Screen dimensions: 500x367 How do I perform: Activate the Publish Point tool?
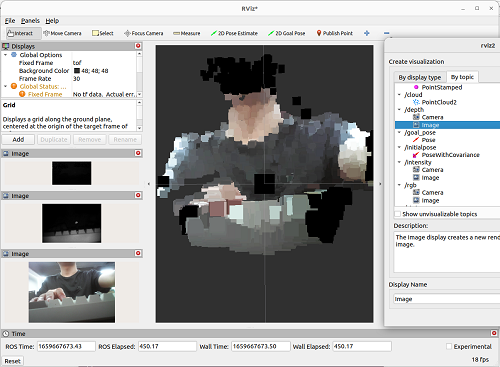point(334,33)
